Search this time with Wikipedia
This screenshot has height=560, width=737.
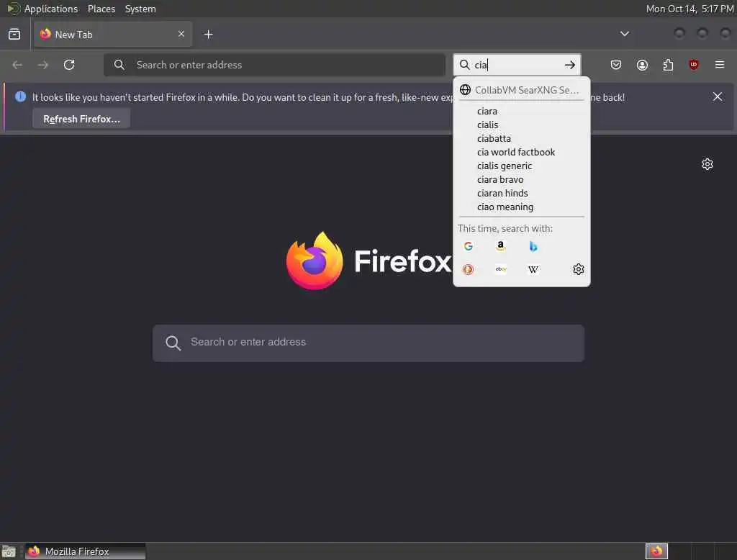tap(533, 269)
